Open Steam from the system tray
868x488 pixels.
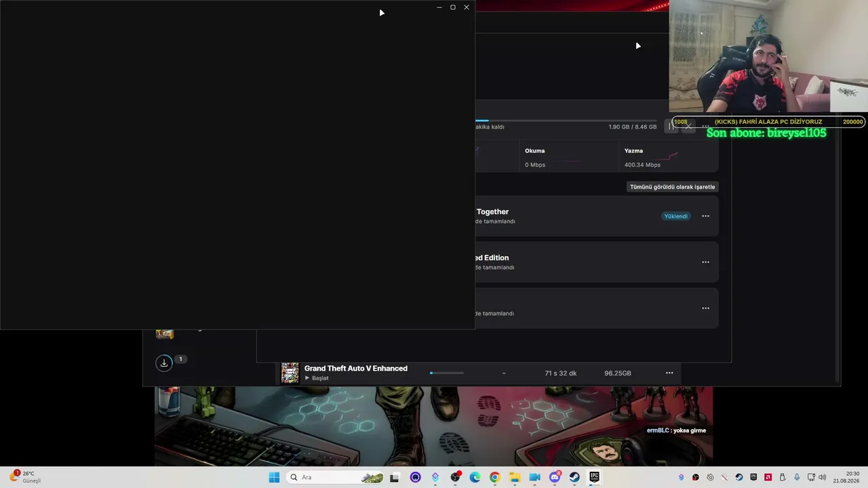point(739,477)
